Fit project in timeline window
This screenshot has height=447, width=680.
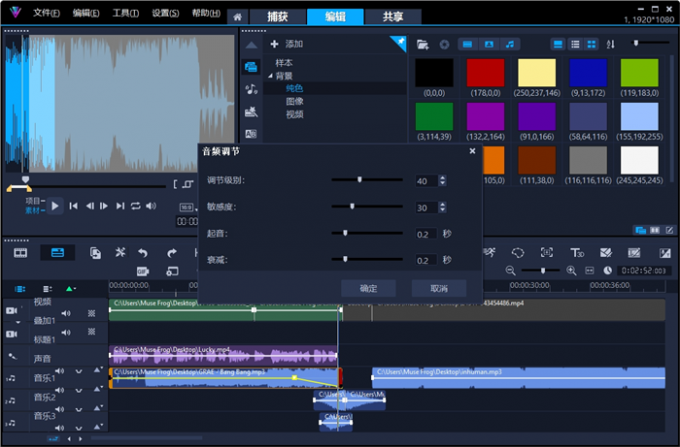(589, 271)
